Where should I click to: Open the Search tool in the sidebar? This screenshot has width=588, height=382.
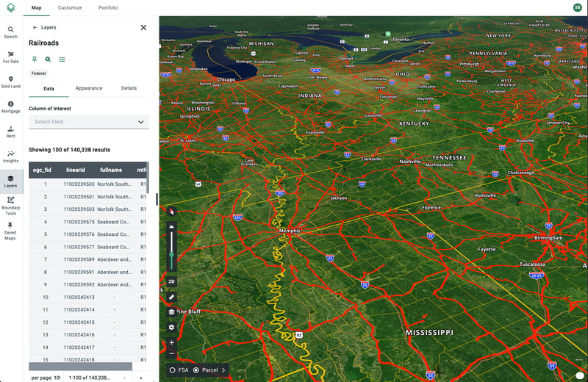11,32
